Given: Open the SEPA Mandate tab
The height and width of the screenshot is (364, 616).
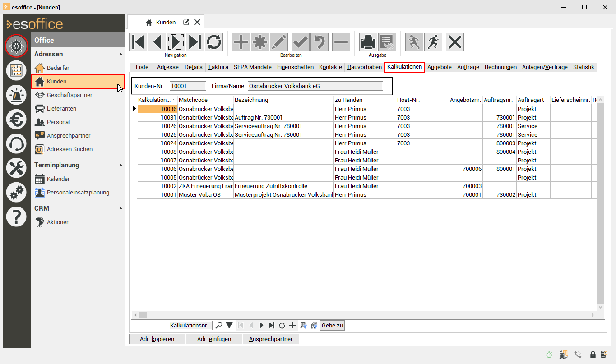Looking at the screenshot, I should coord(253,67).
